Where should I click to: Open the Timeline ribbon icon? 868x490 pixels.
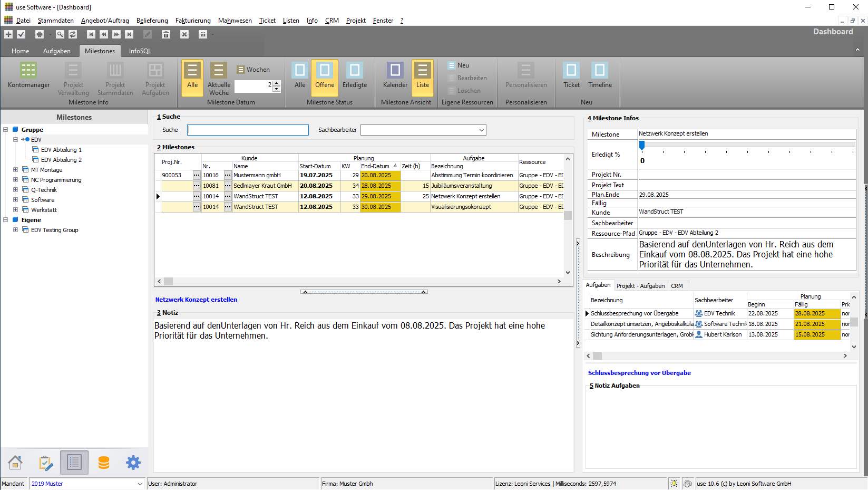(x=600, y=75)
